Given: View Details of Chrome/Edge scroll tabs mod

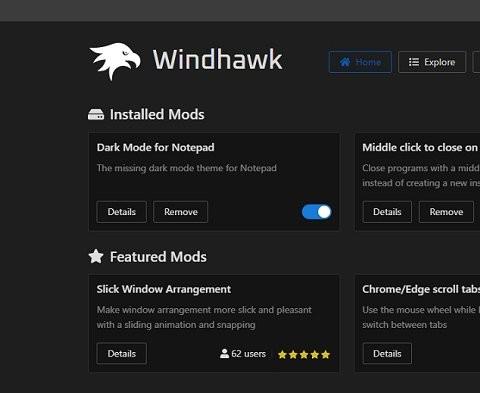Looking at the screenshot, I should pyautogui.click(x=387, y=353).
